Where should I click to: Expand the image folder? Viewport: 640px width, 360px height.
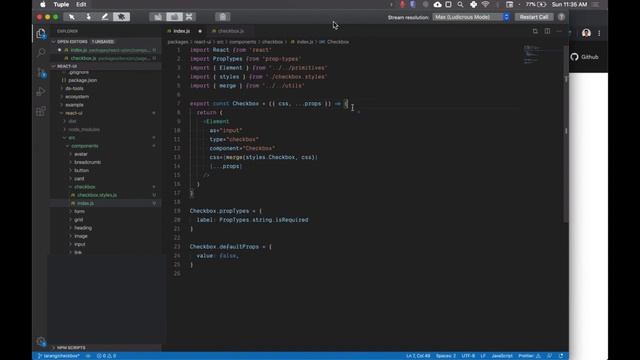tap(81, 236)
